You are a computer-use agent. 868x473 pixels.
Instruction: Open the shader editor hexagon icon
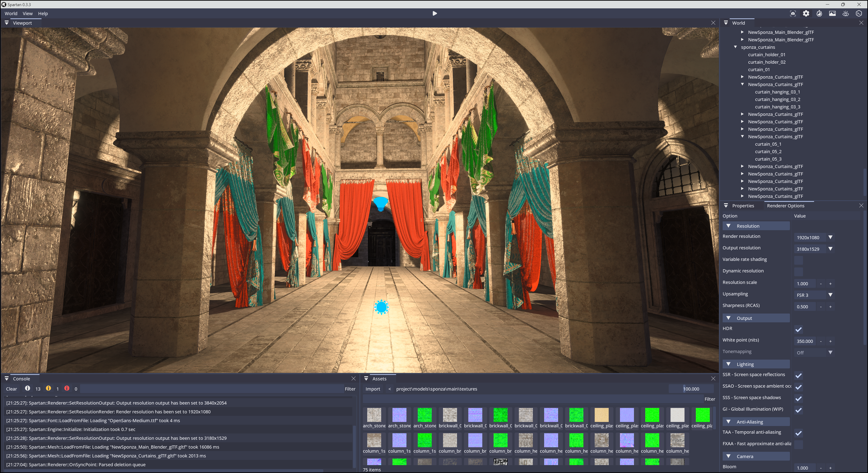pos(859,14)
